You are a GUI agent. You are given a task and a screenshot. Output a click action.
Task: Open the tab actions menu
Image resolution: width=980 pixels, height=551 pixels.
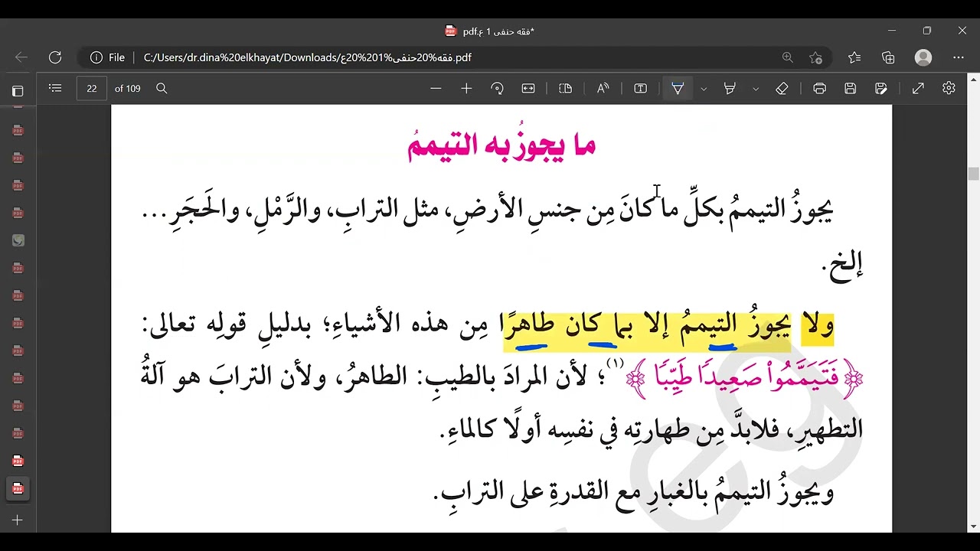click(x=18, y=91)
